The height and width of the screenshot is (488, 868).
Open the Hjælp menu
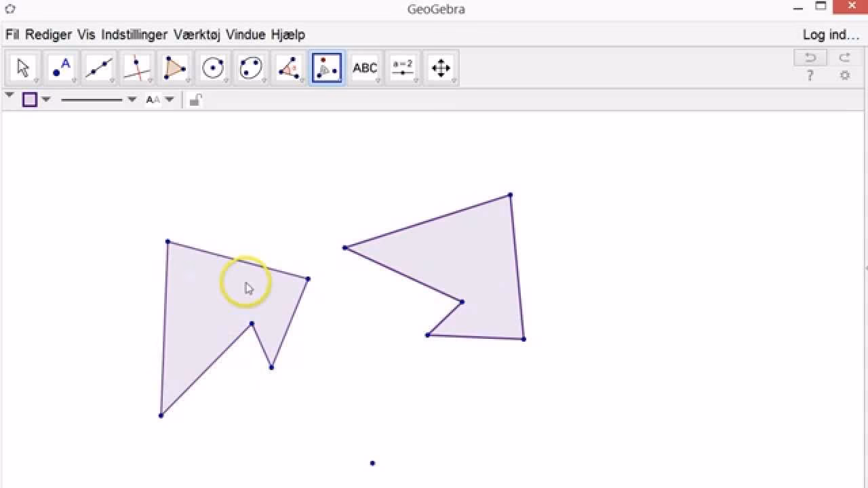coord(288,35)
